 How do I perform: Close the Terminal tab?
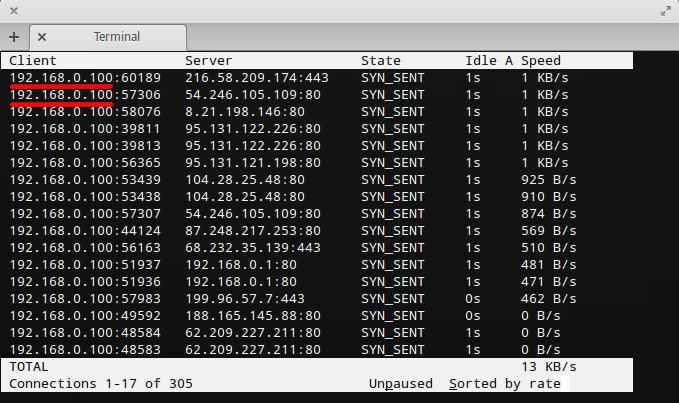click(42, 37)
